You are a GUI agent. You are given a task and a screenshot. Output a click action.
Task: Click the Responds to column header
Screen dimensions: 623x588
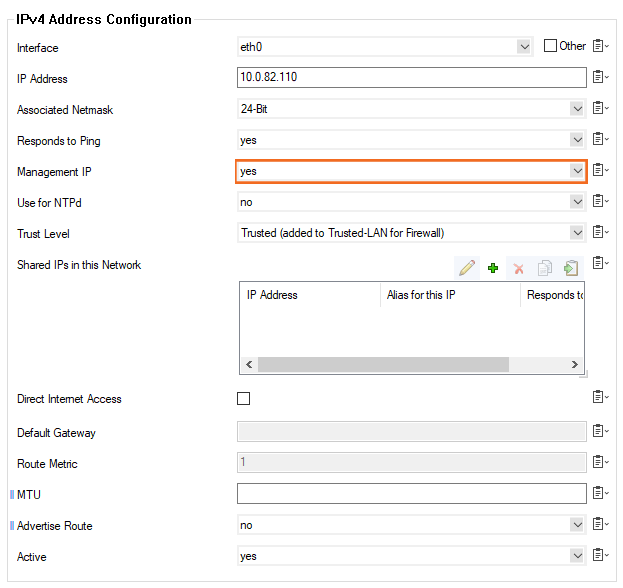552,295
